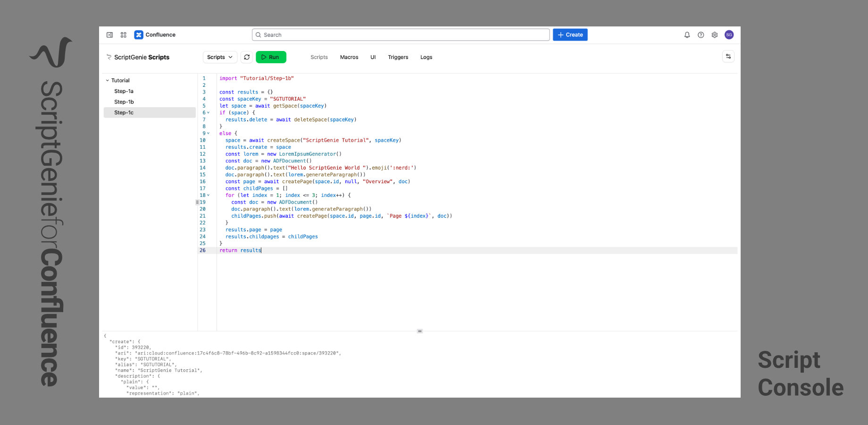
Task: Click the ScriptGenie logo icon
Action: tap(109, 57)
